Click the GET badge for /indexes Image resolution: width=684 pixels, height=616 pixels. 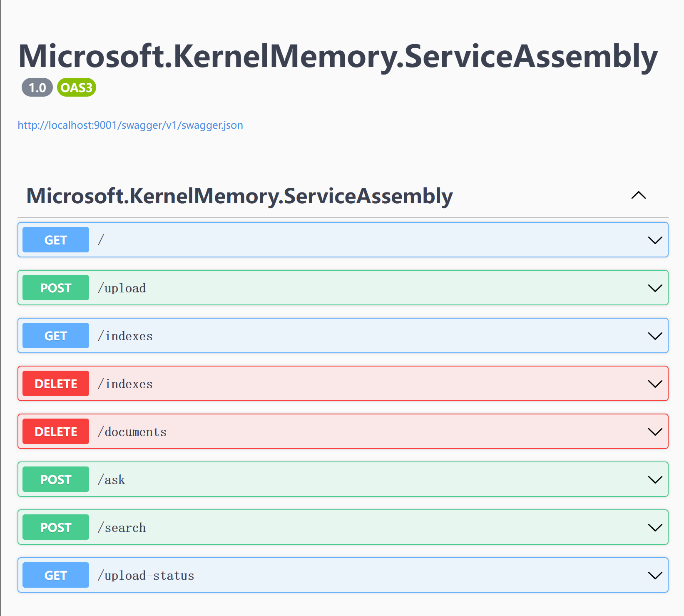coord(56,336)
